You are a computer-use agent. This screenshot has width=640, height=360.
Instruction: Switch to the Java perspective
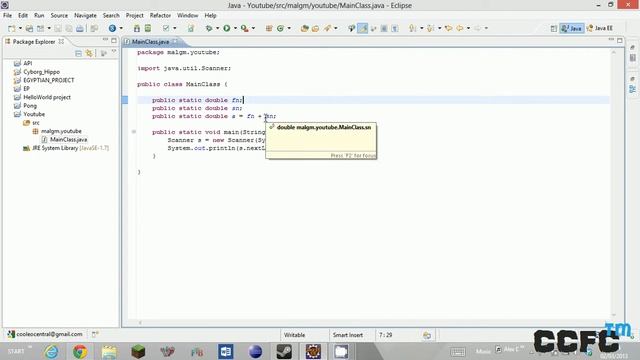pos(571,28)
